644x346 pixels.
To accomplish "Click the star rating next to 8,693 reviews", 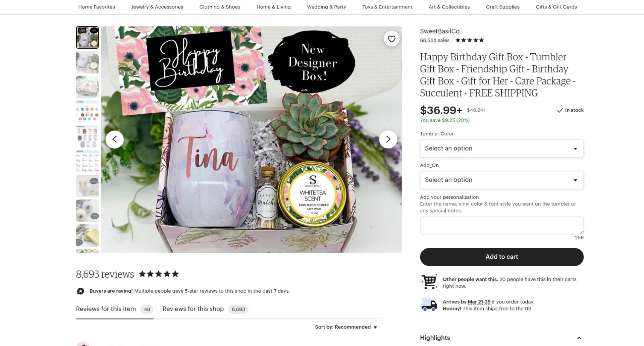I will [159, 274].
